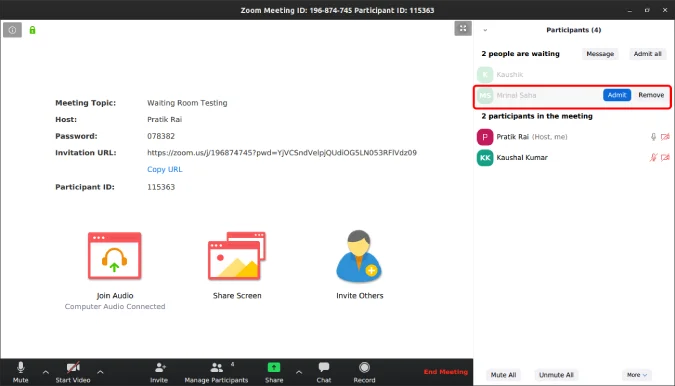Click the Join Audio headphone icon
Screen dimensions: 675x386
pos(115,256)
